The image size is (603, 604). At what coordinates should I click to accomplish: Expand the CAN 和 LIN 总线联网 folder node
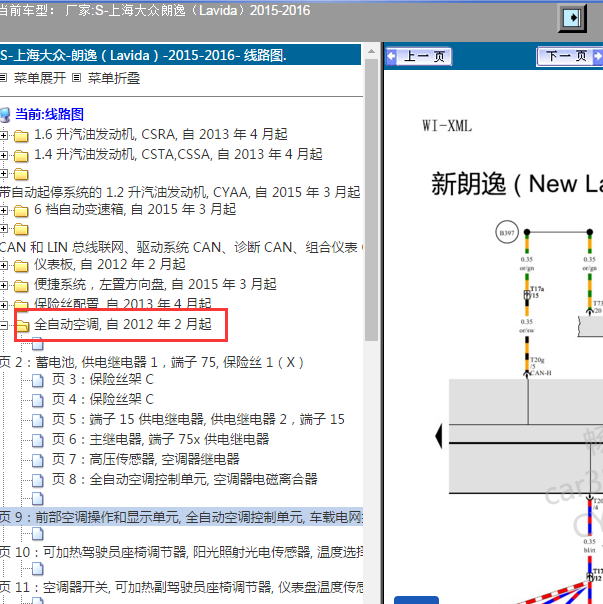(3, 228)
